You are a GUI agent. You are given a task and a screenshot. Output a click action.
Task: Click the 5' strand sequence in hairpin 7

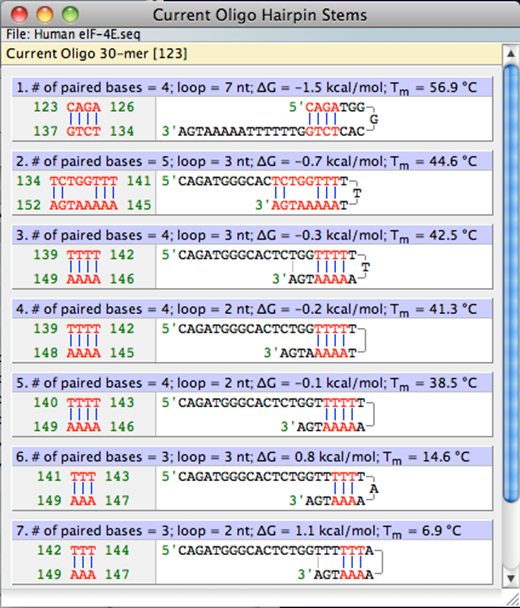tap(268, 550)
